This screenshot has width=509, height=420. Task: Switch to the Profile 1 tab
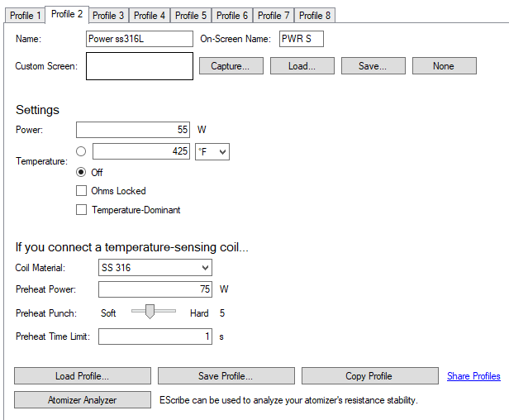point(26,16)
